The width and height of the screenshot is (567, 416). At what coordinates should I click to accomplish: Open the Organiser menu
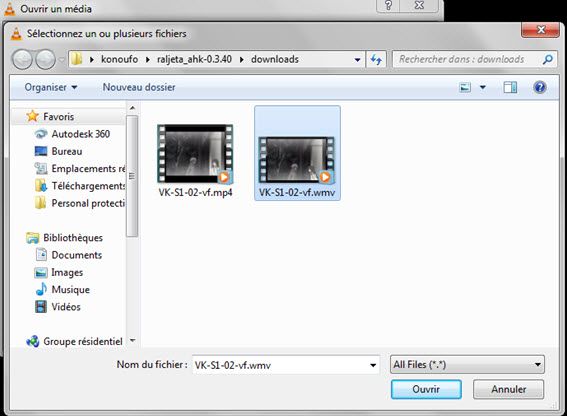pos(51,87)
